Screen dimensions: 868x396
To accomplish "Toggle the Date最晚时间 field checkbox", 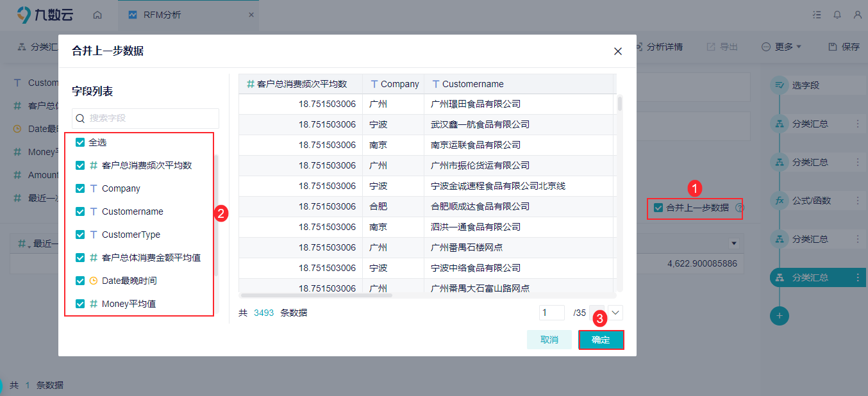I will [80, 281].
